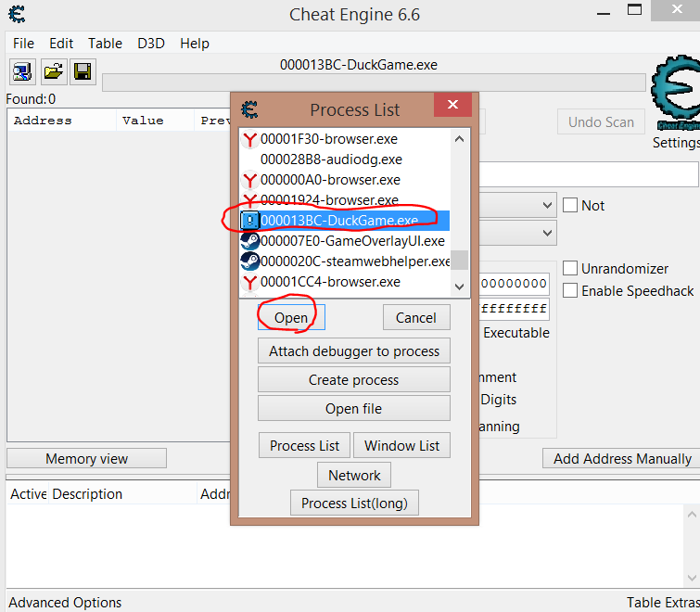700x612 pixels.
Task: Select 000013BC-DuckGame.exe process entry
Action: click(x=345, y=221)
